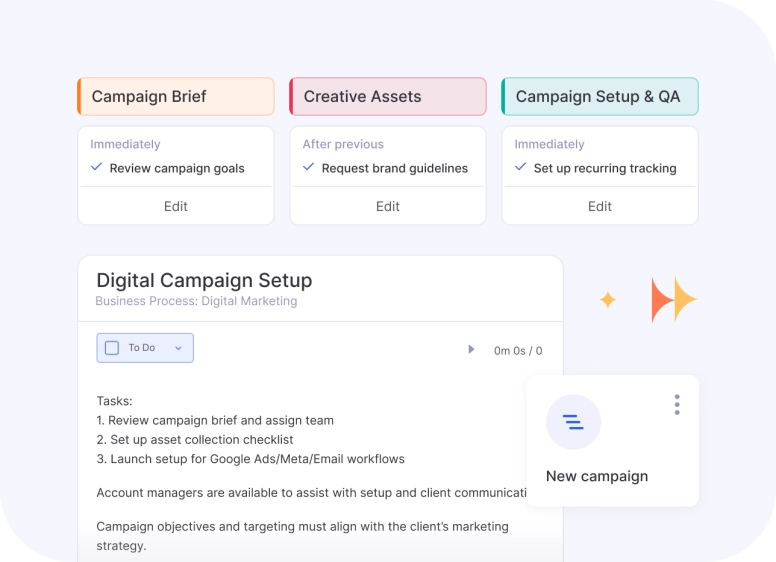Click checkmark beside Set up recurring tracking

point(521,168)
